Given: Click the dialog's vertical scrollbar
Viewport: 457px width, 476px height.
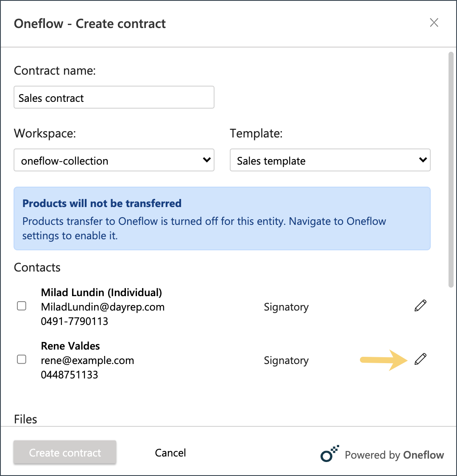Looking at the screenshot, I should click(x=451, y=170).
